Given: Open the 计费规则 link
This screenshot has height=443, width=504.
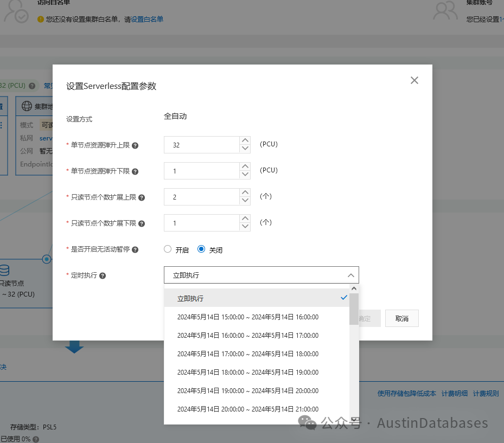Looking at the screenshot, I should click(486, 394).
